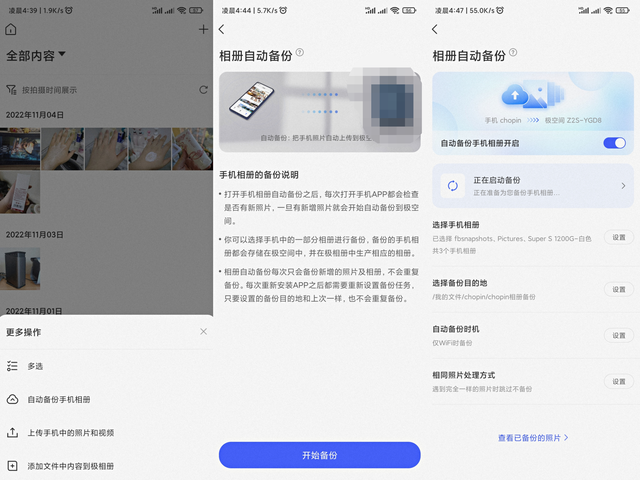Image resolution: width=640 pixels, height=480 pixels.
Task: Tap 设置 for 相同照片处理方式
Action: [619, 382]
